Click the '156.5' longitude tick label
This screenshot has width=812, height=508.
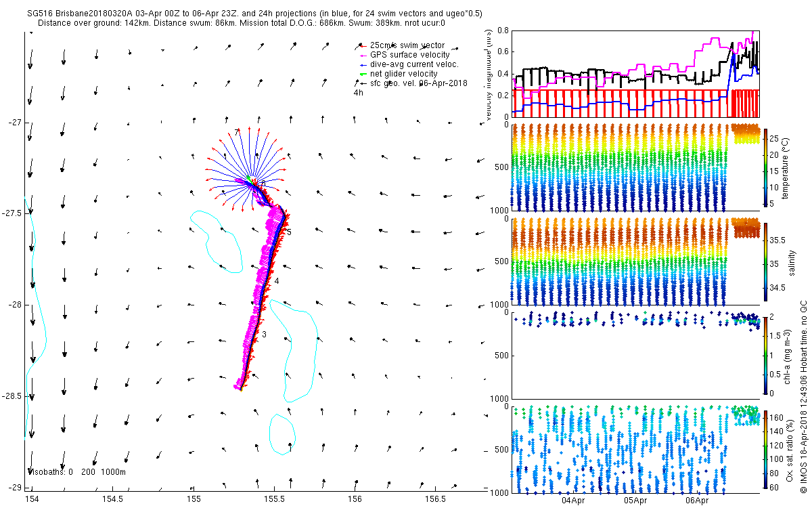pyautogui.click(x=434, y=499)
